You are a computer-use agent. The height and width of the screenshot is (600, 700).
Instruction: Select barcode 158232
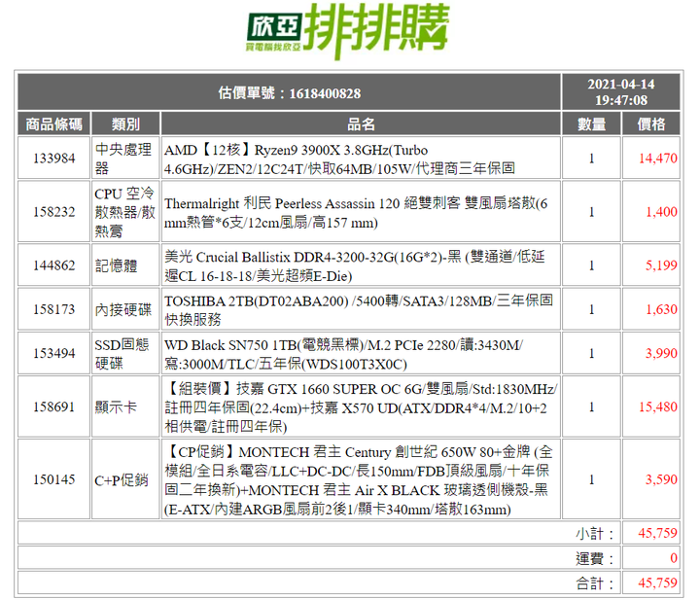54,212
